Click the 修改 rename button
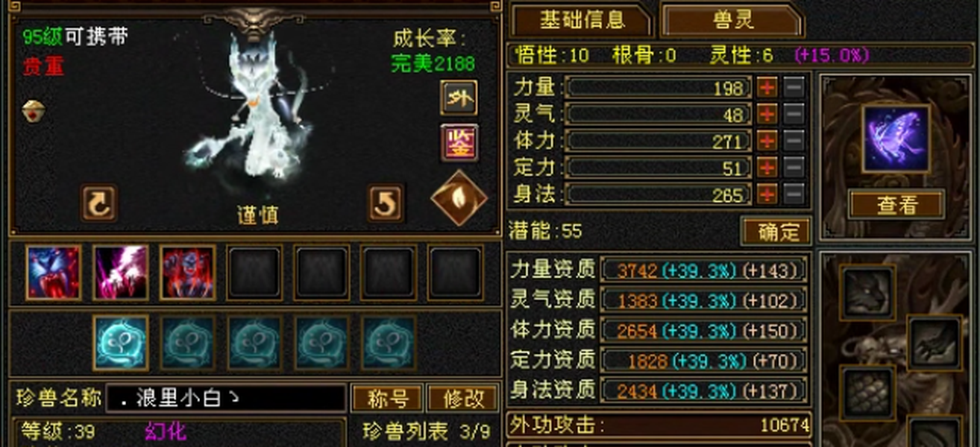980x447 pixels. coord(462,399)
